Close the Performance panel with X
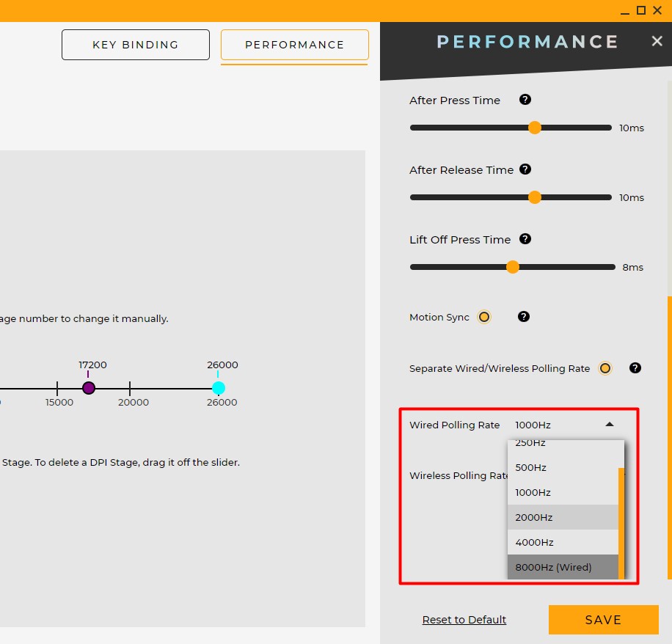This screenshot has height=644, width=672. click(657, 41)
